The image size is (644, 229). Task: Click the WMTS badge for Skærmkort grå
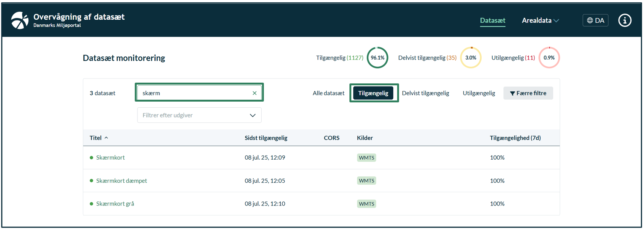click(366, 204)
